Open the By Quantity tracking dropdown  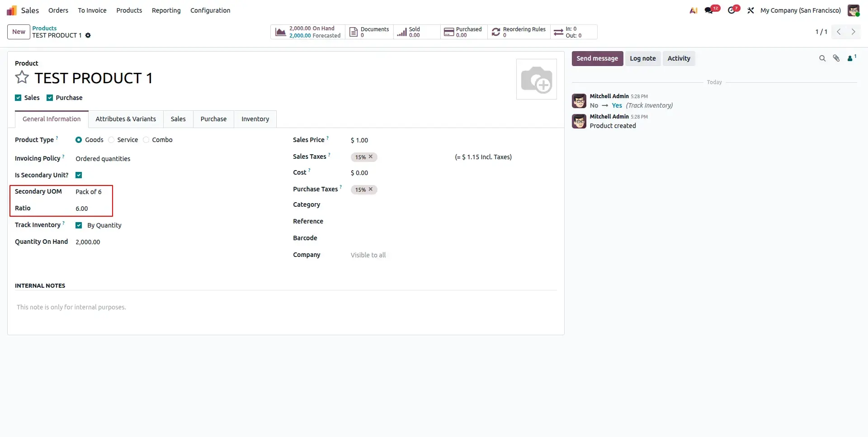[104, 225]
